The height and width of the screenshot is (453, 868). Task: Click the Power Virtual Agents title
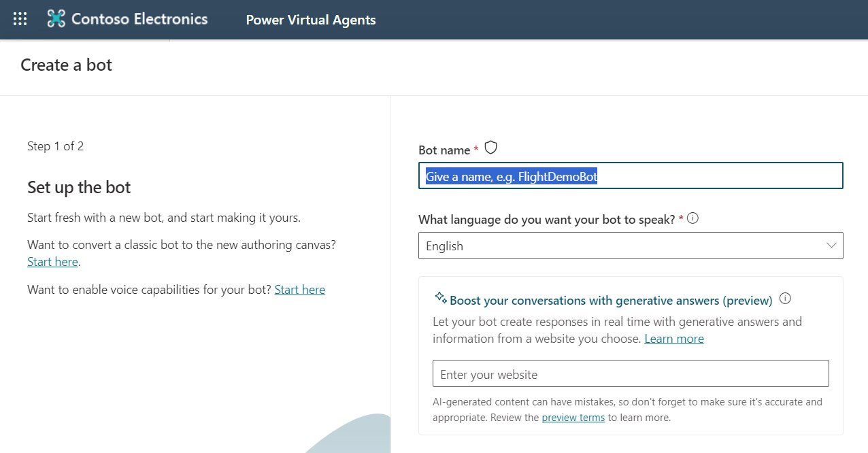tap(311, 20)
